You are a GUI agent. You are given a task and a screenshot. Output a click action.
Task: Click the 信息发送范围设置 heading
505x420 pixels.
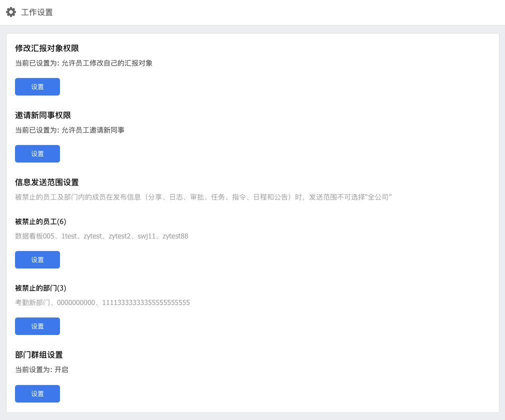(47, 182)
